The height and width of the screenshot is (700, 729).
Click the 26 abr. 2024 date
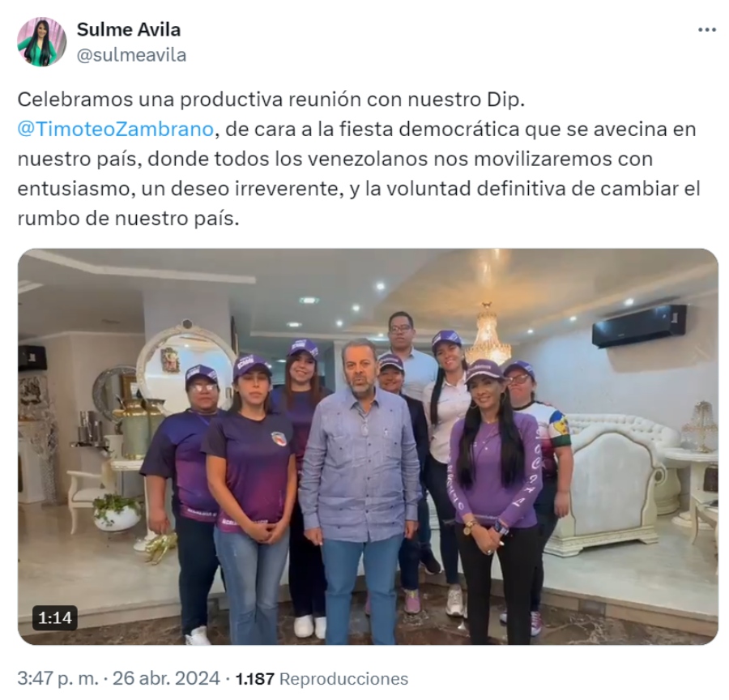point(166,679)
